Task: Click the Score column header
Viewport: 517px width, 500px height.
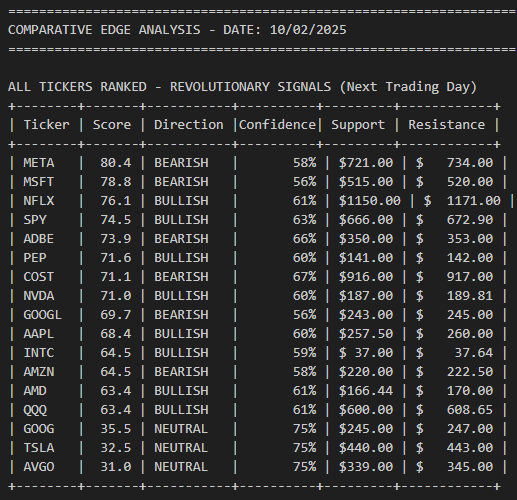Action: [112, 125]
